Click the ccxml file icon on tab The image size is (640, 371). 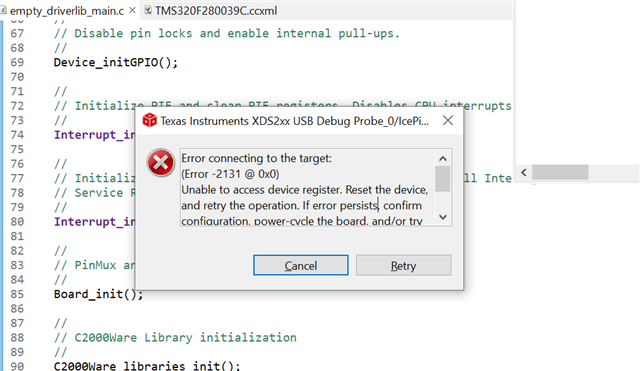pos(148,11)
